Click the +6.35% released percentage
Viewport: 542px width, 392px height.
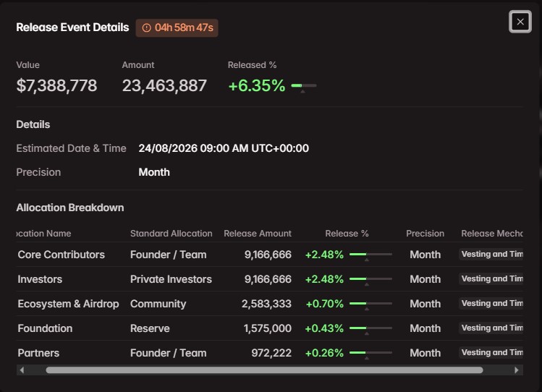257,85
